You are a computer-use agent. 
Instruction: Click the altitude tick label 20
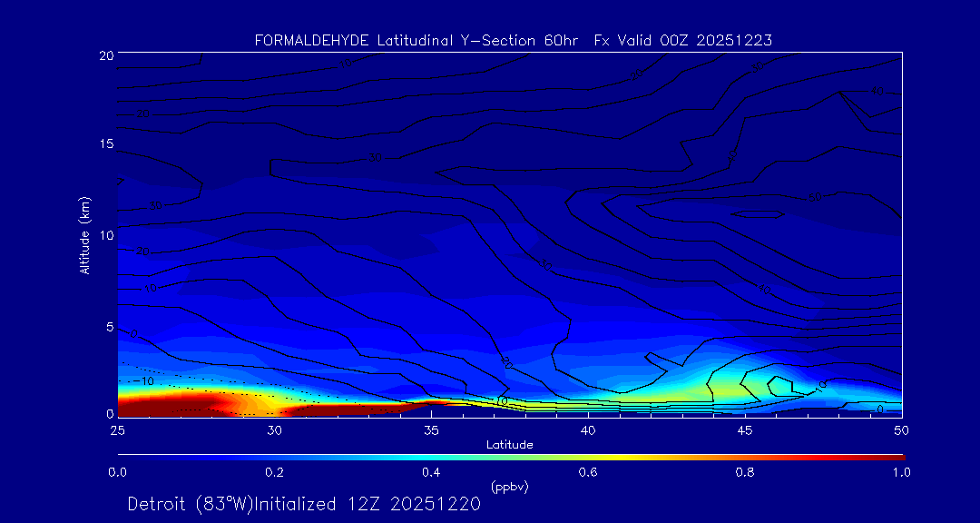105,54
